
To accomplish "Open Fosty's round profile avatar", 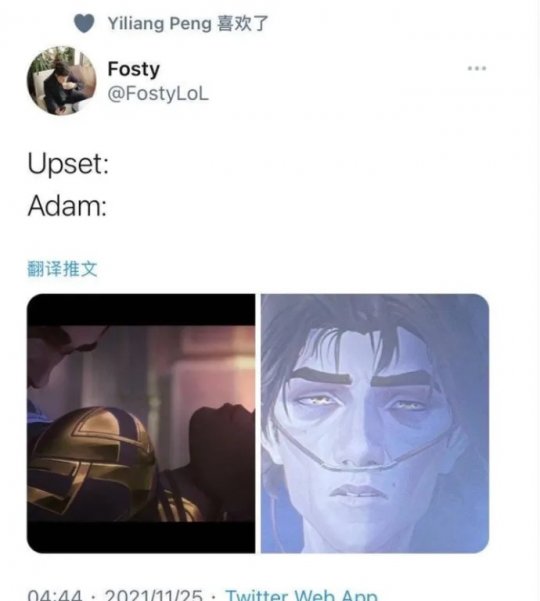I will click(x=61, y=80).
